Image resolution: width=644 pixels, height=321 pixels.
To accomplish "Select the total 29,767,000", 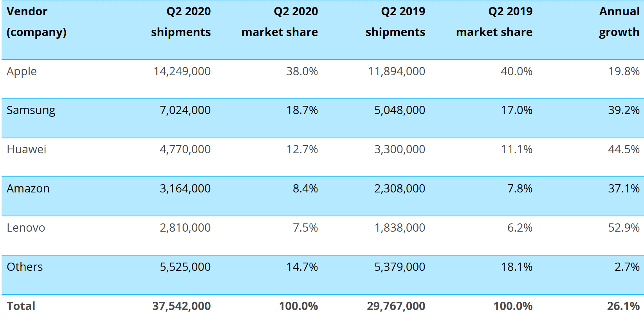I will click(x=396, y=306).
